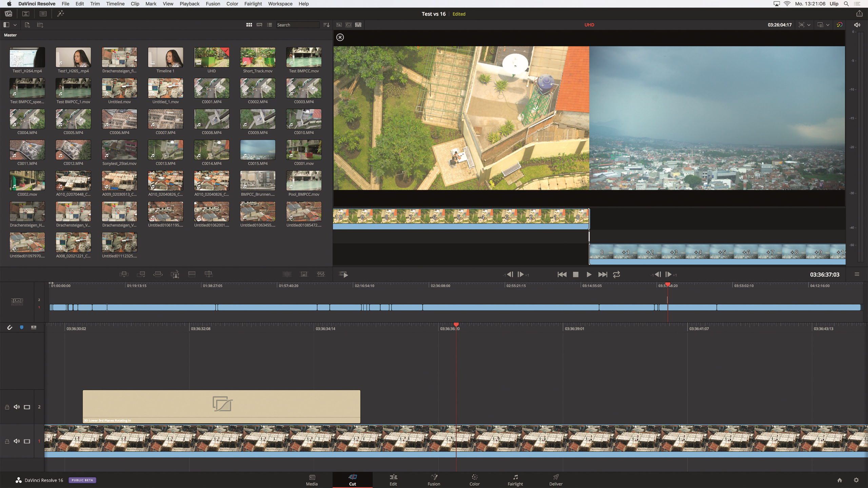Image resolution: width=868 pixels, height=488 pixels.
Task: Open the Playback menu
Action: click(x=189, y=4)
